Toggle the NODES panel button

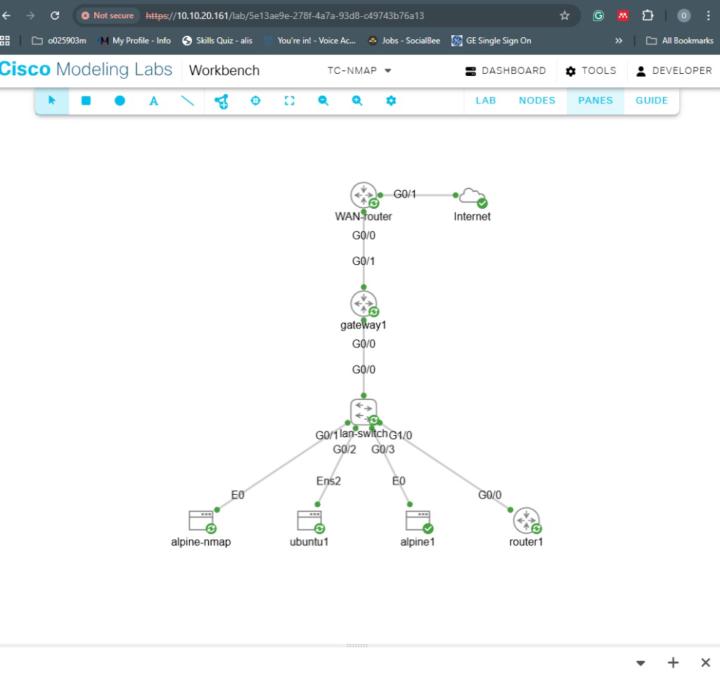tap(537, 101)
